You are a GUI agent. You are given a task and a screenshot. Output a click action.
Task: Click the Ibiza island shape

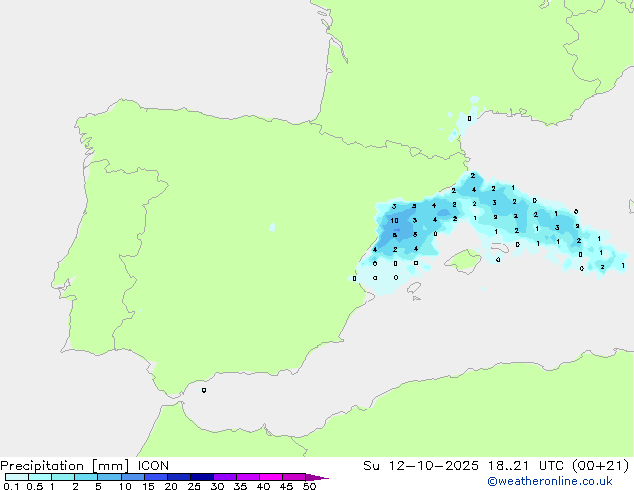tap(412, 289)
